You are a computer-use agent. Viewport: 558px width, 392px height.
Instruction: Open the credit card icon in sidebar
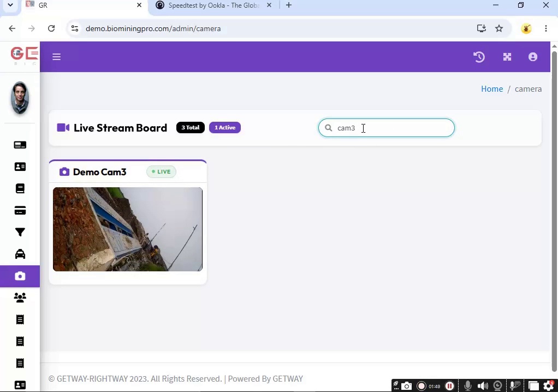pos(20,211)
